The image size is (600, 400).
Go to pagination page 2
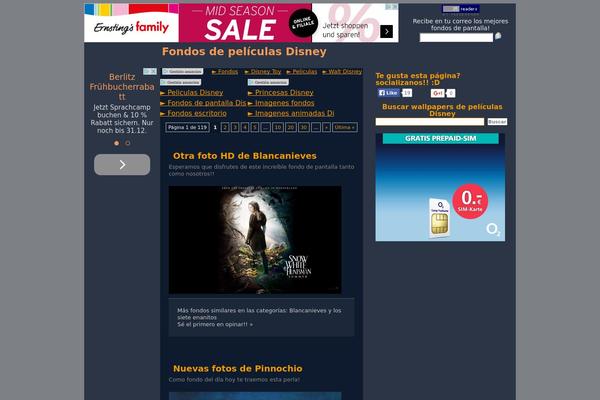click(225, 127)
